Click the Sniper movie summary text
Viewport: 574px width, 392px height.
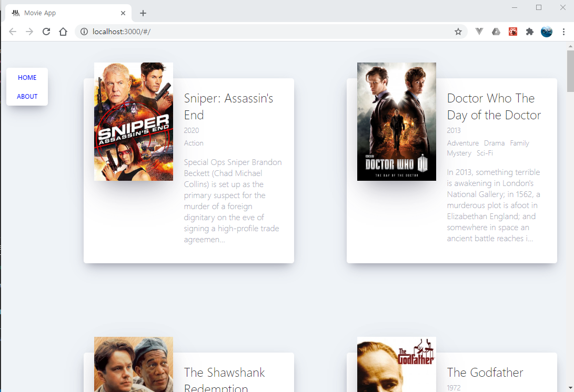(233, 201)
